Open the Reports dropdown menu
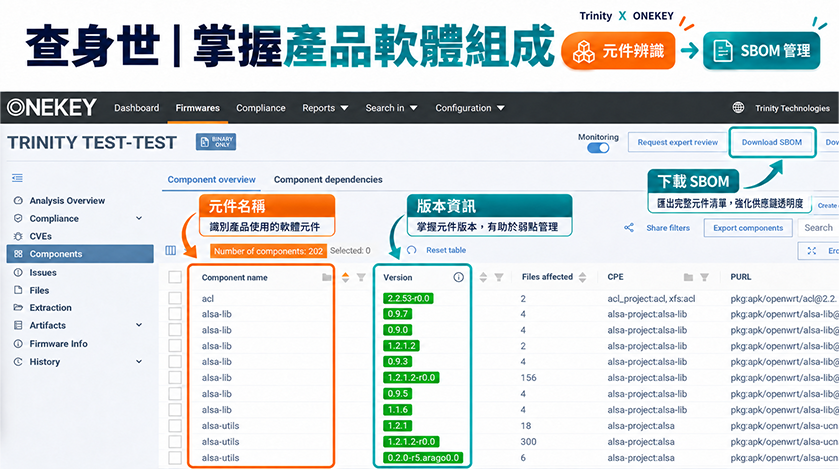The image size is (839, 469). click(x=325, y=107)
